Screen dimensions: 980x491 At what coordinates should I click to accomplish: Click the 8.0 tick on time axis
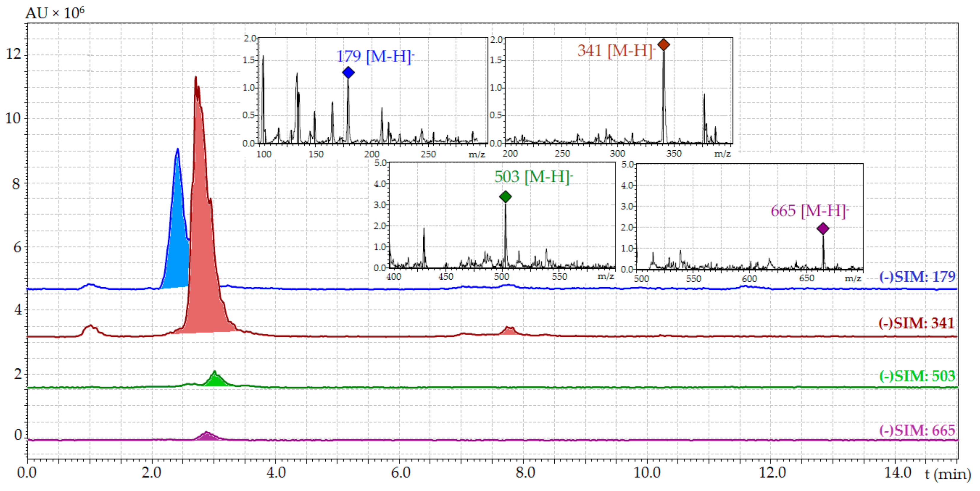[525, 473]
